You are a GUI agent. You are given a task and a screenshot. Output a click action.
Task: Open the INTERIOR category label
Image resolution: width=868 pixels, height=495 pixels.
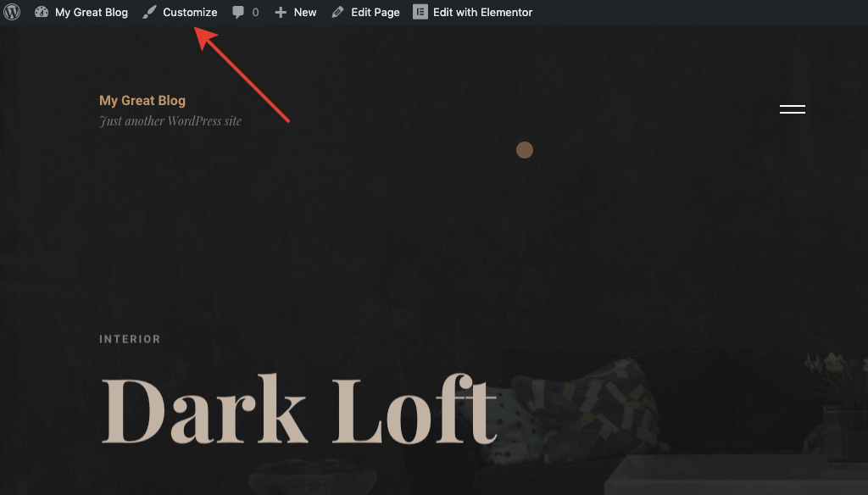[130, 339]
